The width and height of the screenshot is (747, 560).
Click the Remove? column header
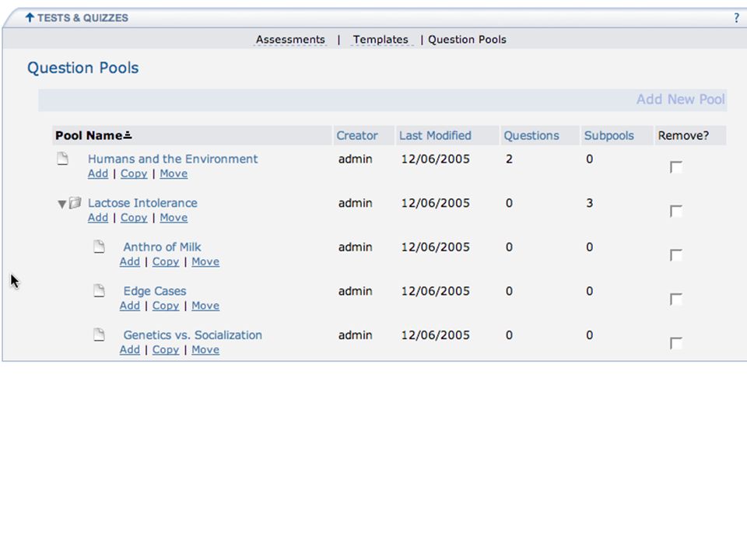pyautogui.click(x=683, y=135)
